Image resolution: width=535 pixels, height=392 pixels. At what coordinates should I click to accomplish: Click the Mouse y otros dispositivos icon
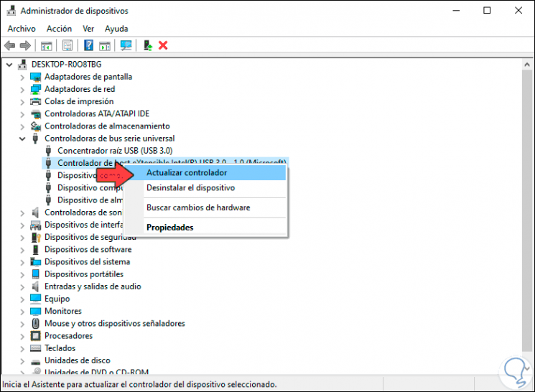[35, 323]
